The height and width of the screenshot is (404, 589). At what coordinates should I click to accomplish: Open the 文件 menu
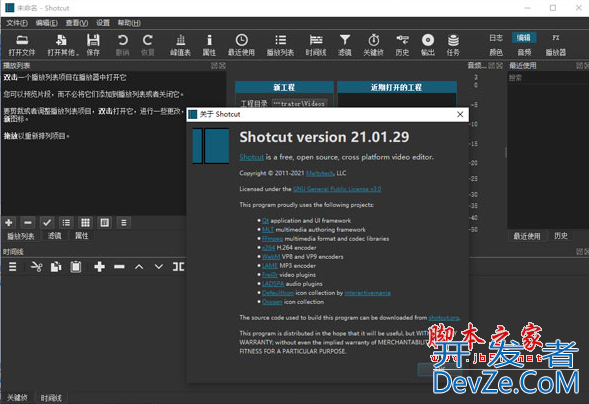(17, 23)
